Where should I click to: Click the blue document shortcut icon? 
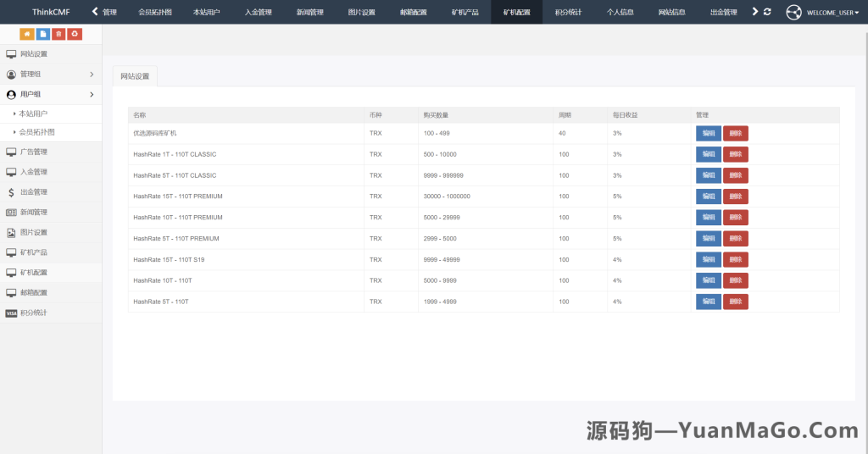43,34
